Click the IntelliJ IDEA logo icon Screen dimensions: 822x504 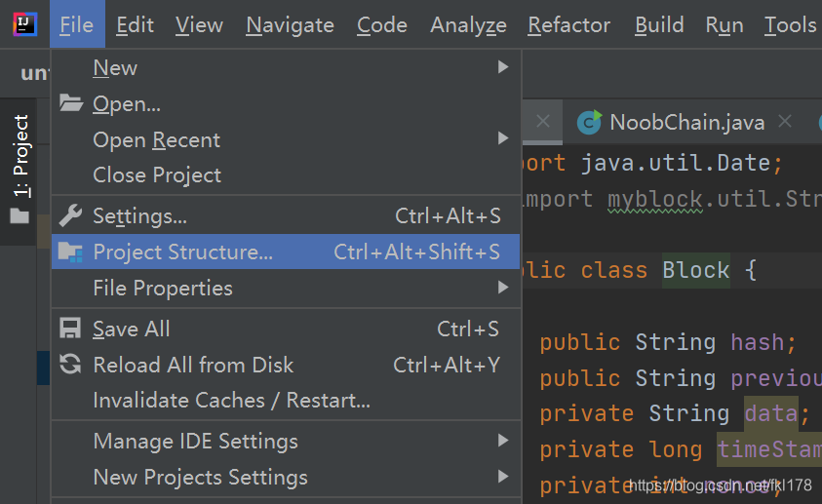pos(24,24)
